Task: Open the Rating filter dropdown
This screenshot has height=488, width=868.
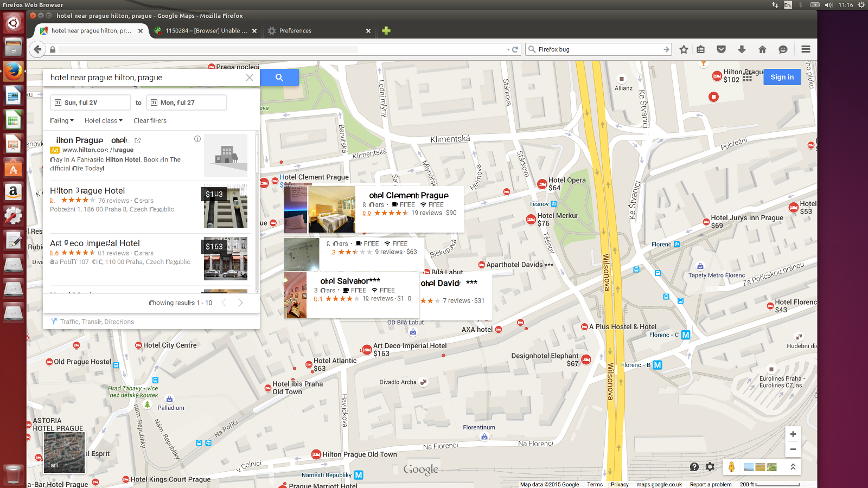Action: [x=61, y=120]
